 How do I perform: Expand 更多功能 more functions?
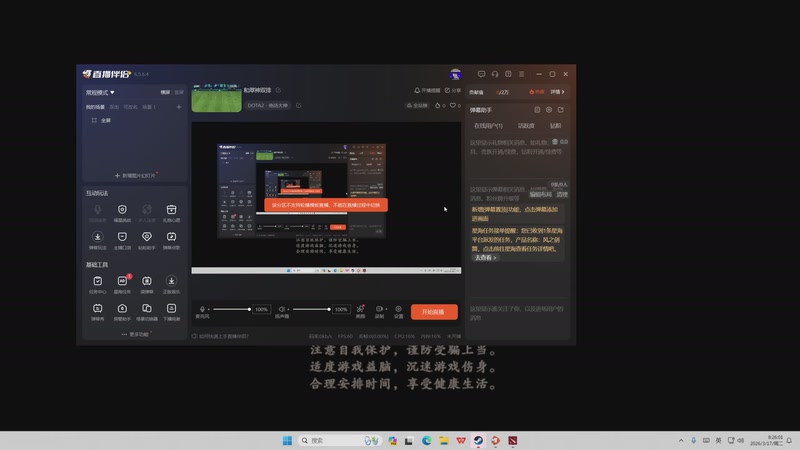tap(136, 334)
